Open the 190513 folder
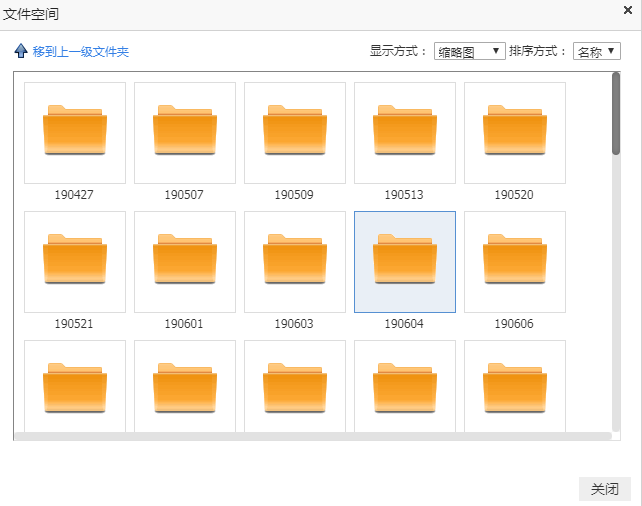This screenshot has height=506, width=642. tap(405, 132)
